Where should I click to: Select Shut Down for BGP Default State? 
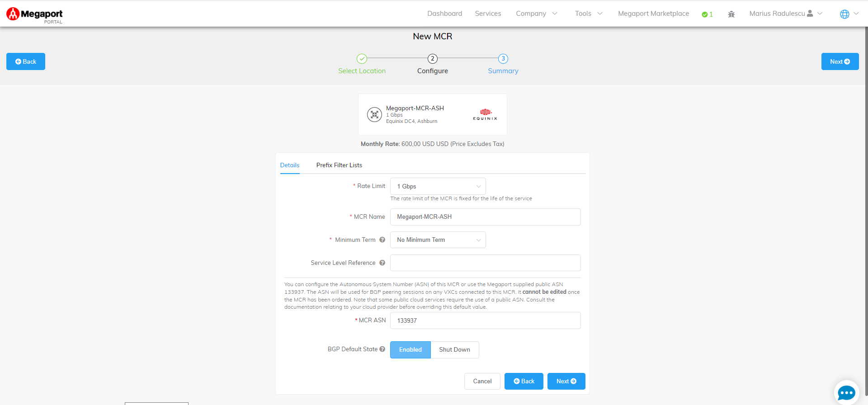pos(455,350)
